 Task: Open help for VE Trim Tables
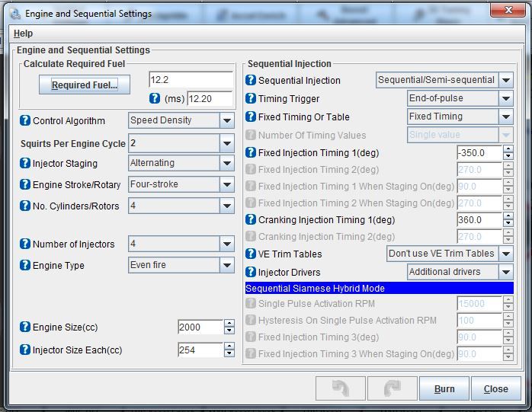[251, 254]
